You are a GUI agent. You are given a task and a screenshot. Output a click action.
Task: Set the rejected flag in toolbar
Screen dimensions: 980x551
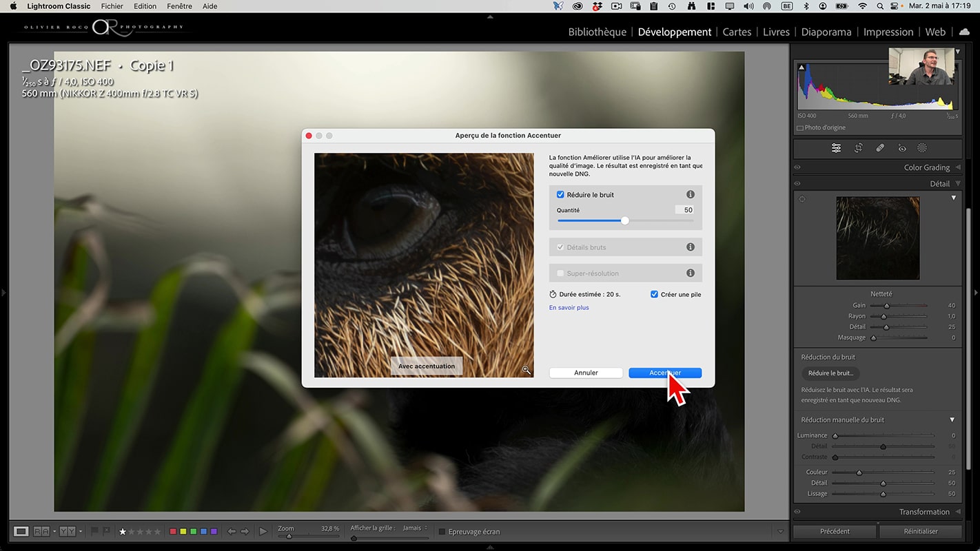tap(106, 531)
